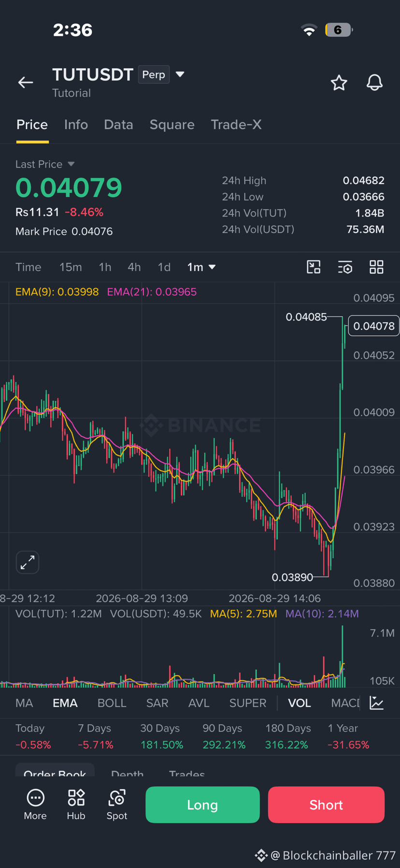The image size is (400, 868).
Task: Switch to the Trade-X tab
Action: 236,125
